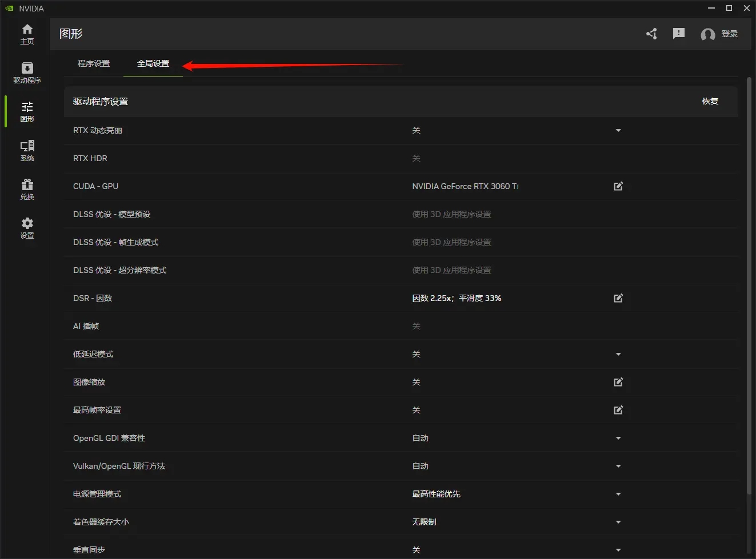The width and height of the screenshot is (756, 559).
Task: Click the 无限制 value
Action: coord(425,522)
